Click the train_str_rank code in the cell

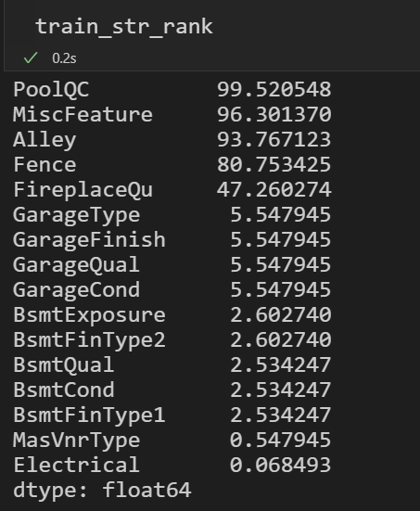click(x=124, y=27)
